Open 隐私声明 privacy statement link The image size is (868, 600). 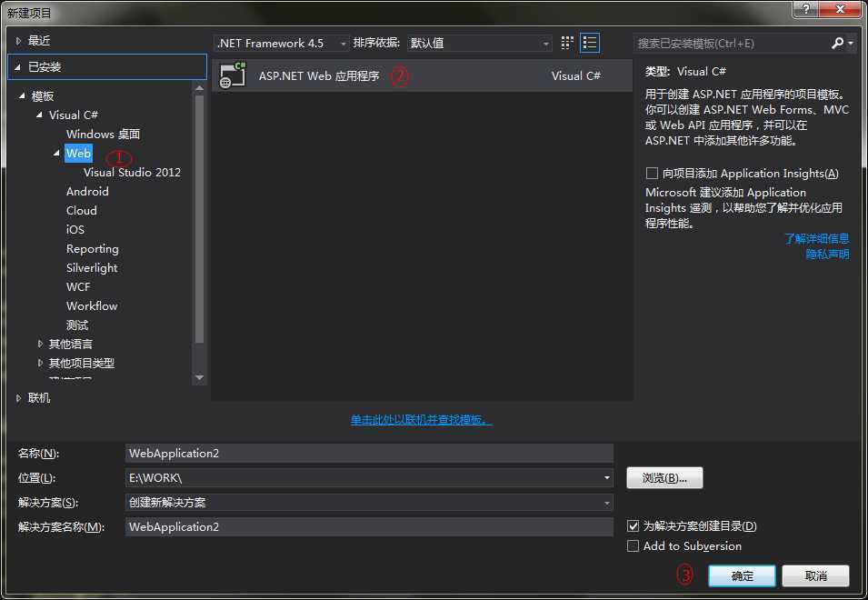click(827, 254)
